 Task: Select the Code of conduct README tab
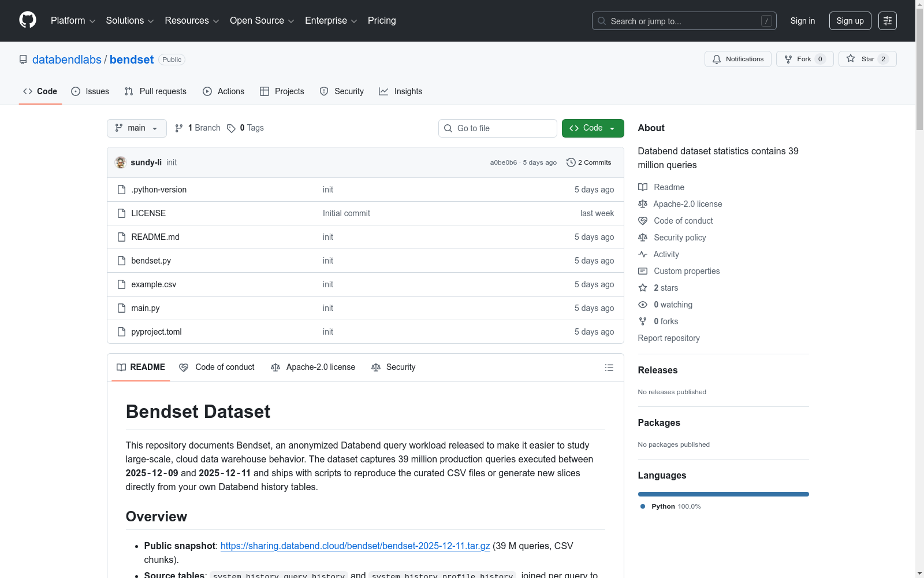pos(217,367)
